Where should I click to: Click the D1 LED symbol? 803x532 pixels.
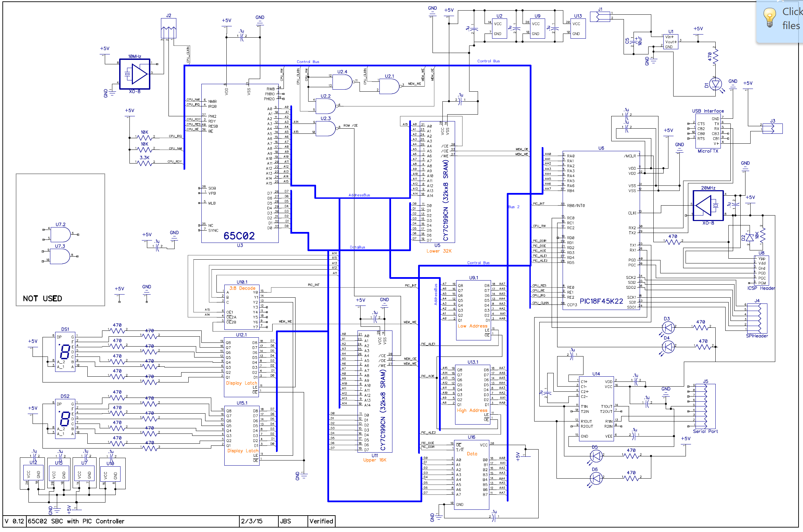(x=716, y=84)
